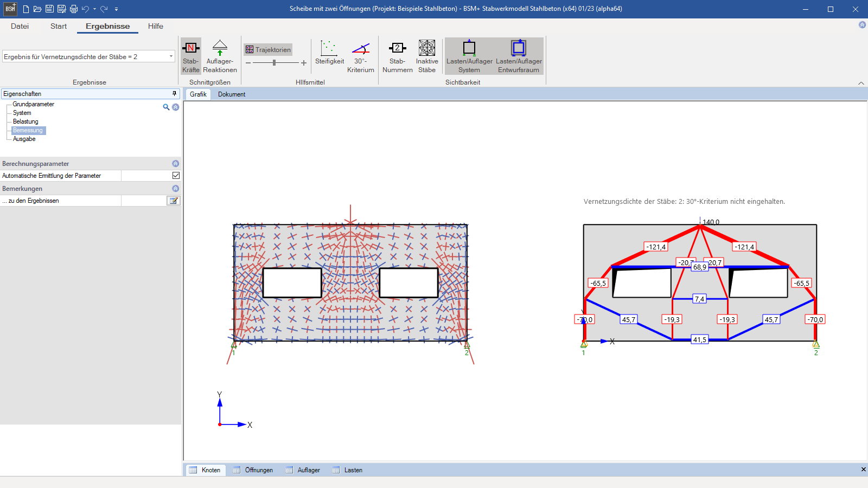Switch to the Dokument tab
Image resolution: width=868 pixels, height=488 pixels.
(x=232, y=94)
